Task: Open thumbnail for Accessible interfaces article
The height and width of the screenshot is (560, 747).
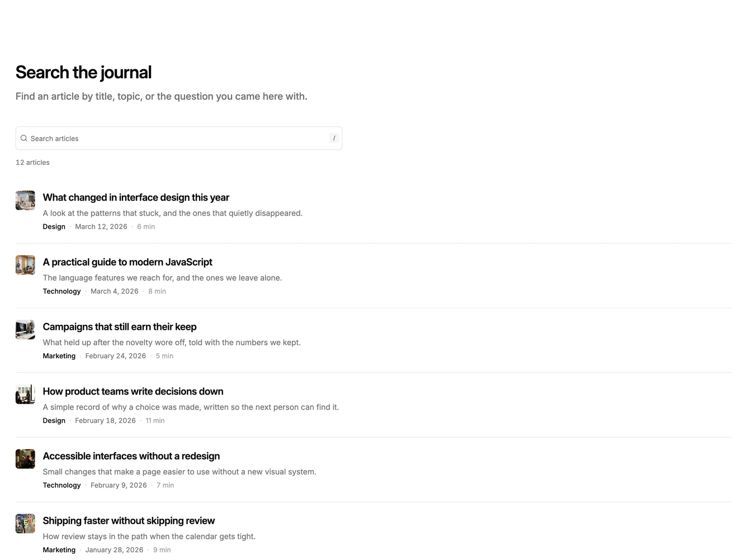Action: (25, 459)
